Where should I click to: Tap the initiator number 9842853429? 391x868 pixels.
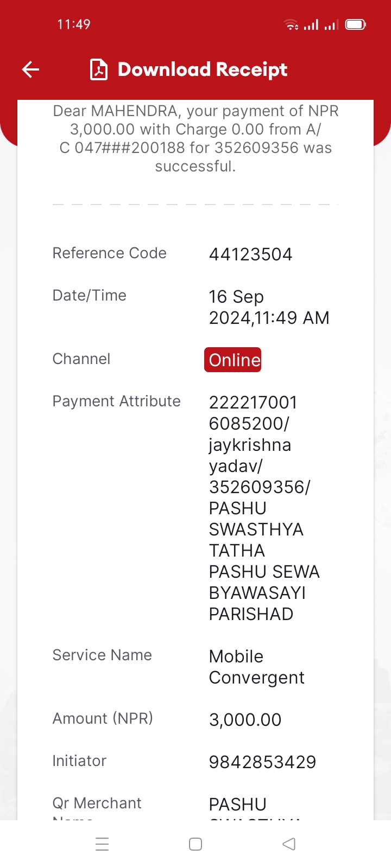[x=263, y=762]
